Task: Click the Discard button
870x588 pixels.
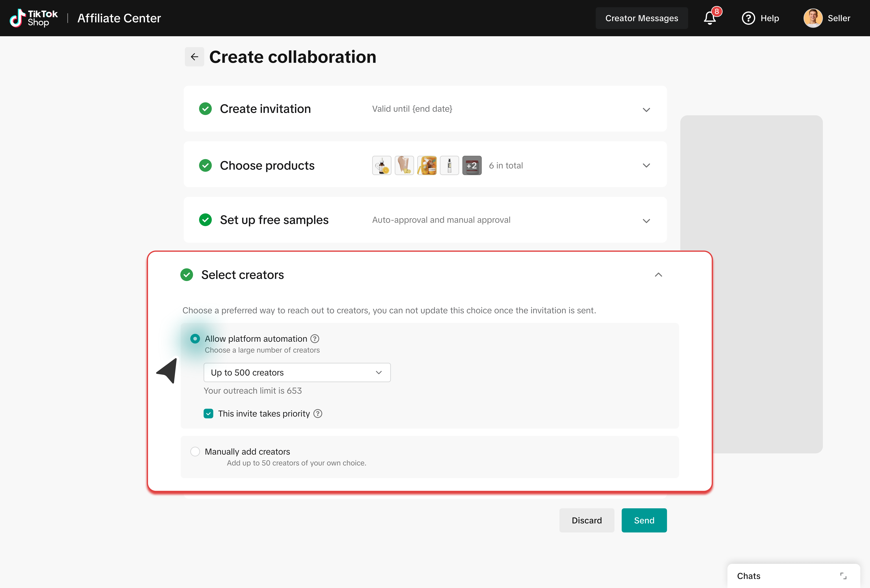Action: (587, 520)
